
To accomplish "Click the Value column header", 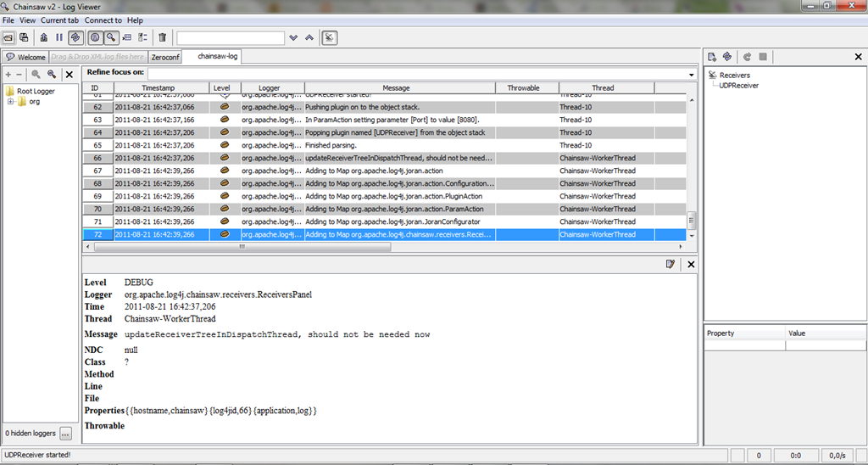I will pos(826,333).
